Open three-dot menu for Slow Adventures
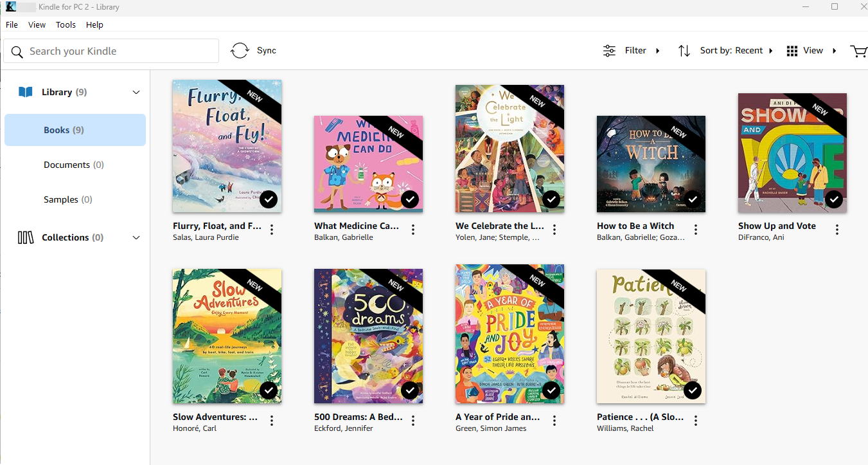 (272, 421)
